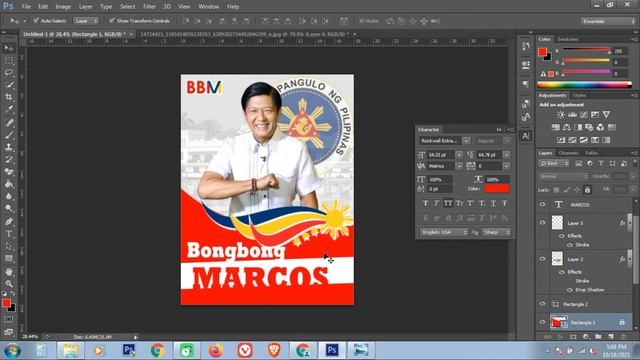This screenshot has height=360, width=640.
Task: Open the Metrics kerning dropdown
Action: pos(459,166)
